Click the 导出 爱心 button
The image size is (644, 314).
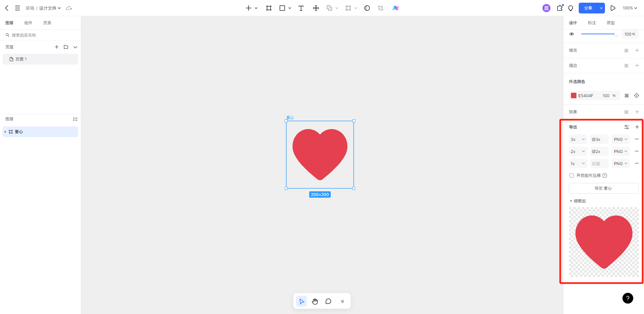click(x=604, y=188)
